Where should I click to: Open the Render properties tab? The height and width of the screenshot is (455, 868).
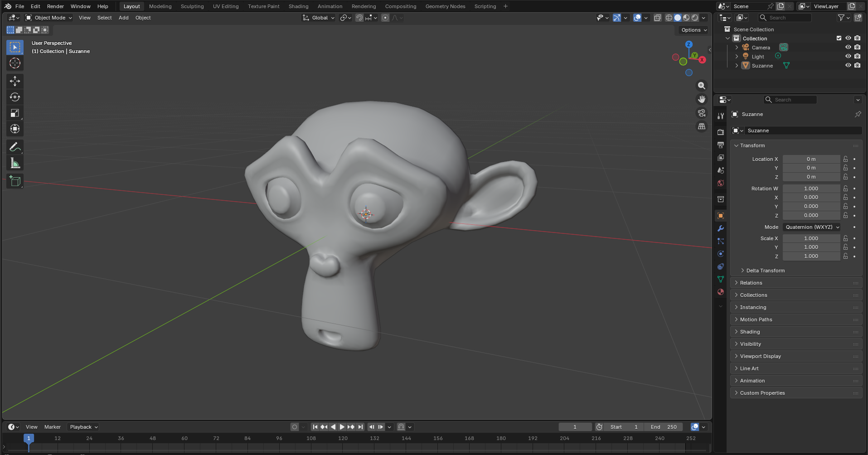pyautogui.click(x=721, y=132)
